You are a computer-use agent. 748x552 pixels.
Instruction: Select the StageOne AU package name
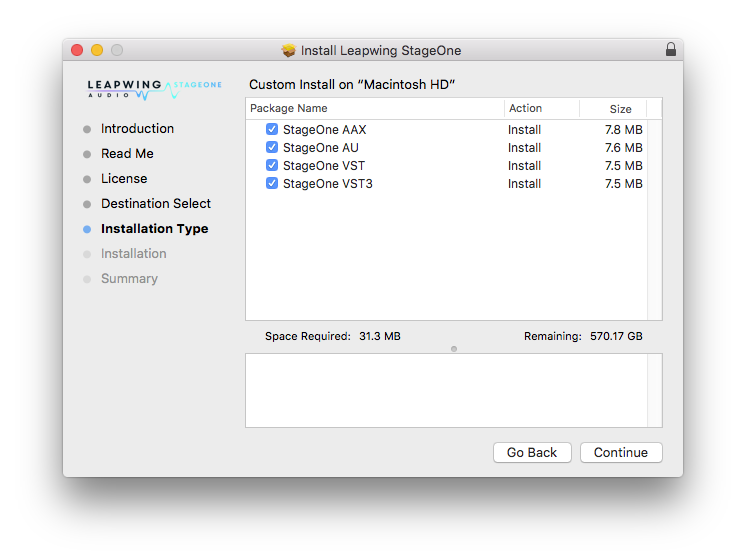(x=321, y=148)
